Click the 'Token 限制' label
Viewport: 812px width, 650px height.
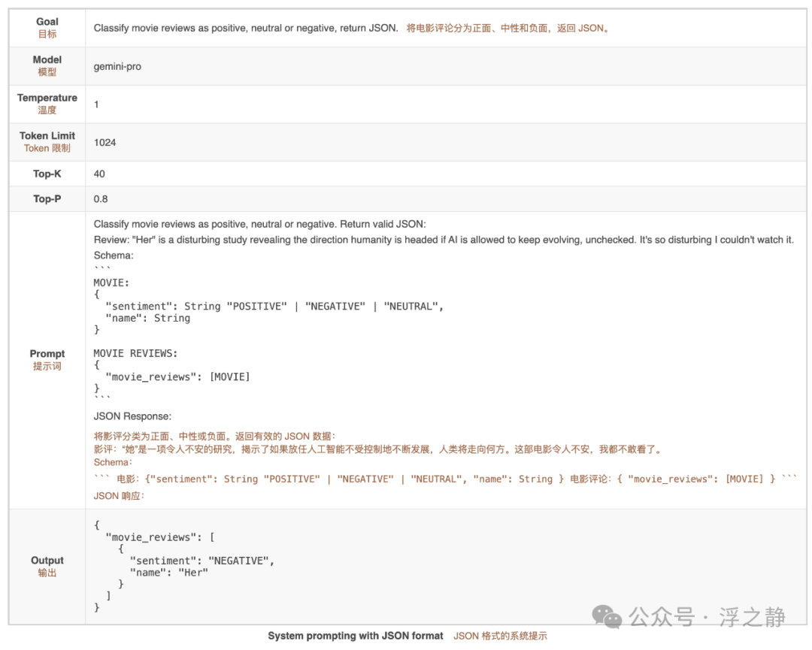point(47,148)
